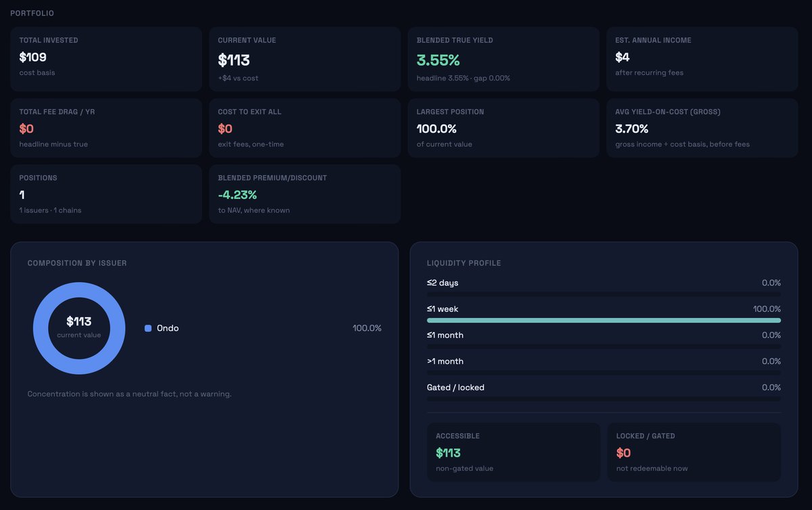The height and width of the screenshot is (510, 812).
Task: Click the Gated / locked row label
Action: pos(455,388)
